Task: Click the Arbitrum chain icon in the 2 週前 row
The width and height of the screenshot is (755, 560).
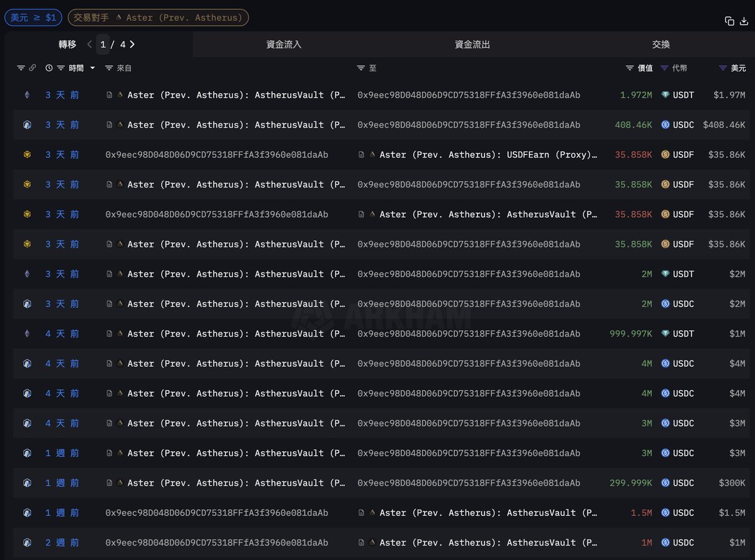Action: pos(27,542)
